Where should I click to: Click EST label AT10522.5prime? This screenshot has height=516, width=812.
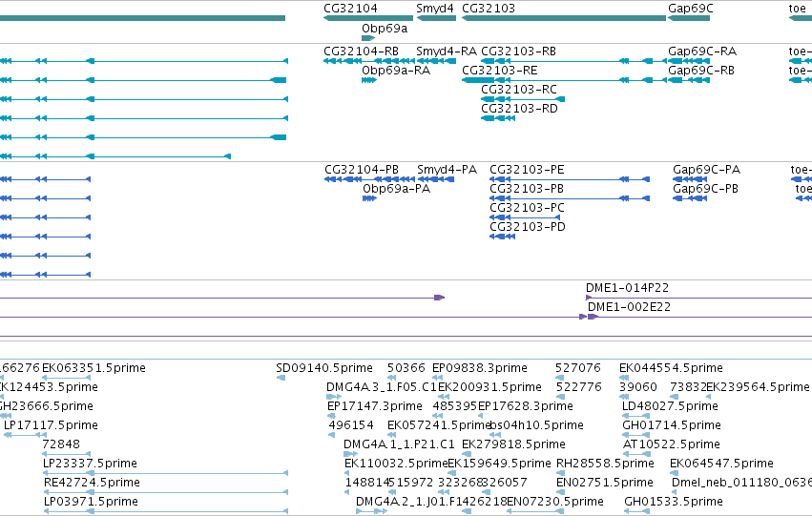pyautogui.click(x=671, y=444)
